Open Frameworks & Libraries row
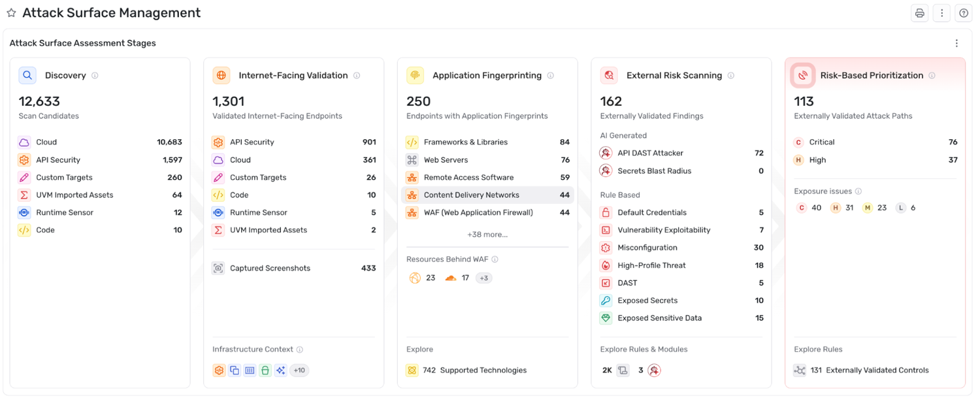This screenshot has height=400, width=980. click(487, 142)
